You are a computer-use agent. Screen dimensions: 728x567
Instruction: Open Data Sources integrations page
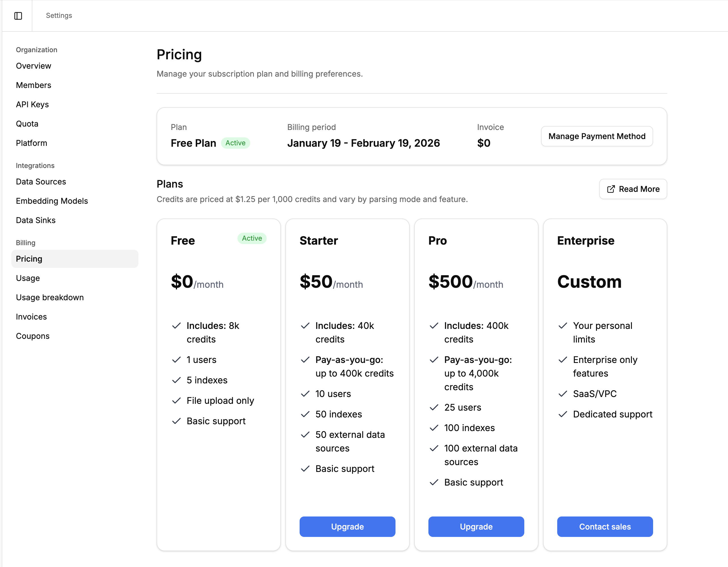click(41, 182)
